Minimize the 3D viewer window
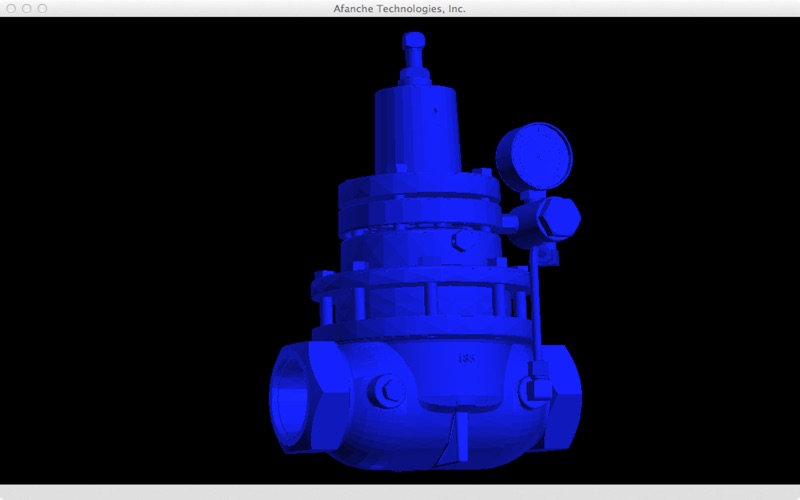The height and width of the screenshot is (500, 800). coord(27,8)
